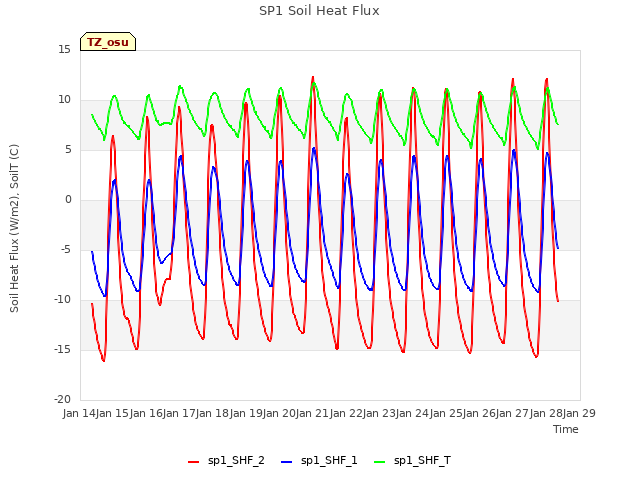This screenshot has width=640, height=480.
Task: Select the Jan 25 x-axis tick label
Action: click(446, 413)
